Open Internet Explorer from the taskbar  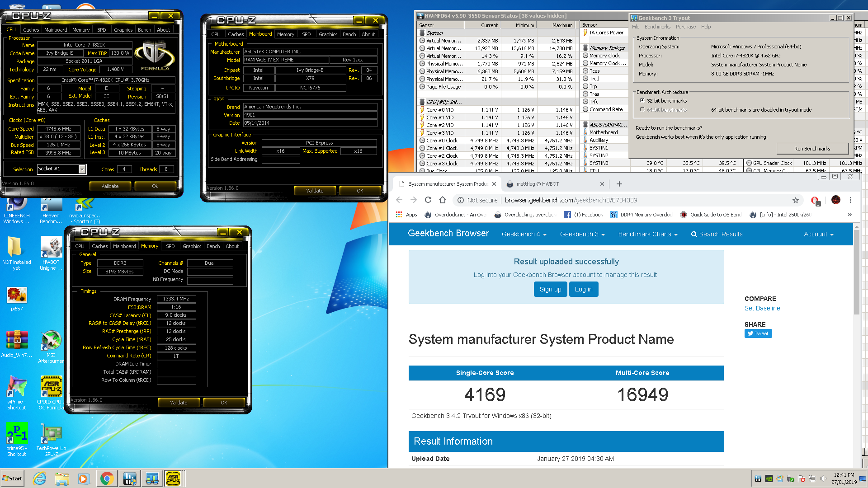click(40, 479)
